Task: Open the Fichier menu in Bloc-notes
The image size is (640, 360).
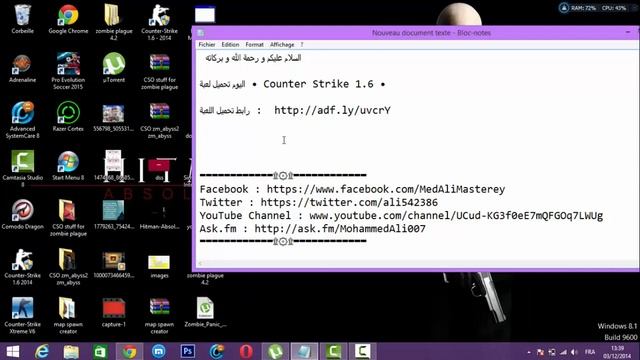Action: tap(207, 44)
